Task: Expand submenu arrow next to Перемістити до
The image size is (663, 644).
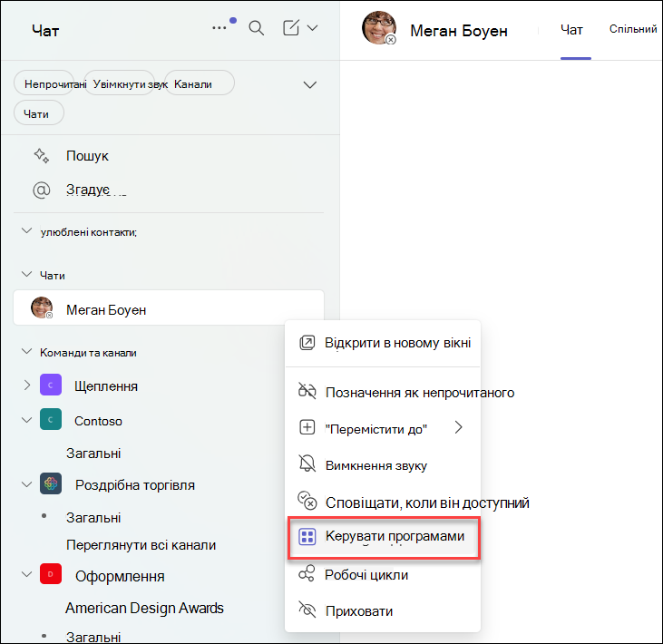Action: [x=459, y=427]
